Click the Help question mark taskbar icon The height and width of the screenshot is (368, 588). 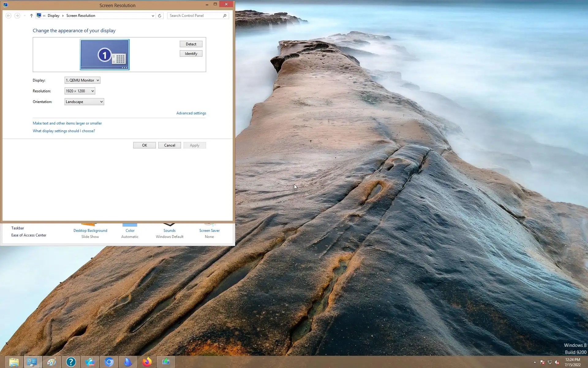[71, 362]
